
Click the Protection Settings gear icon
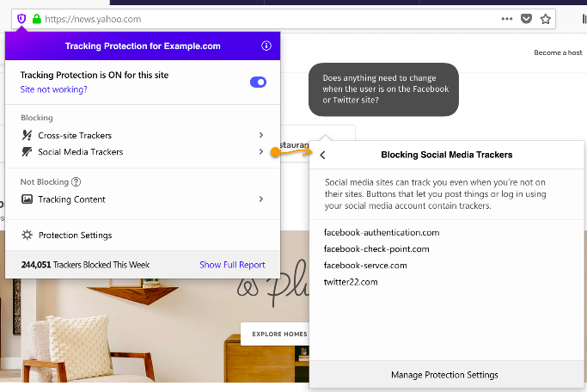(x=28, y=236)
